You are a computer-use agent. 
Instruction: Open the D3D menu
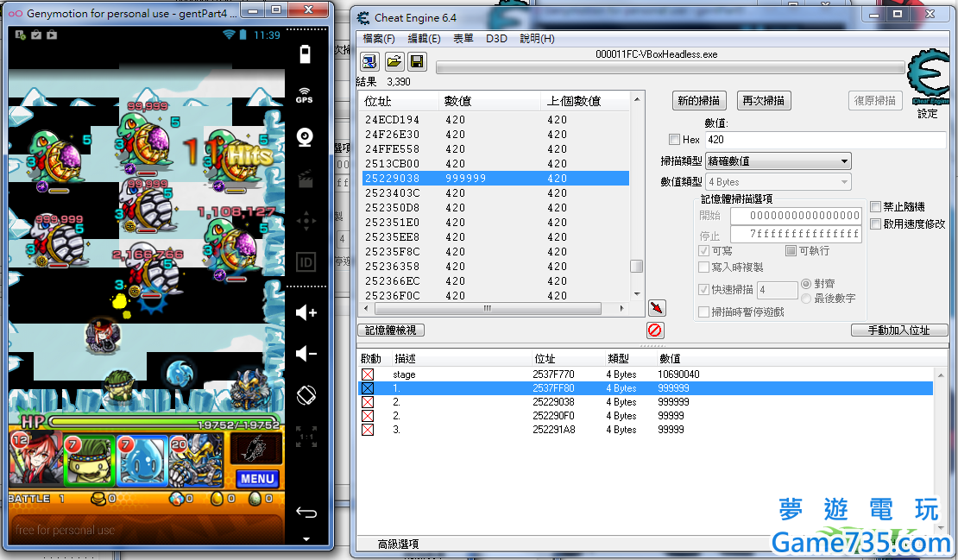[496, 39]
